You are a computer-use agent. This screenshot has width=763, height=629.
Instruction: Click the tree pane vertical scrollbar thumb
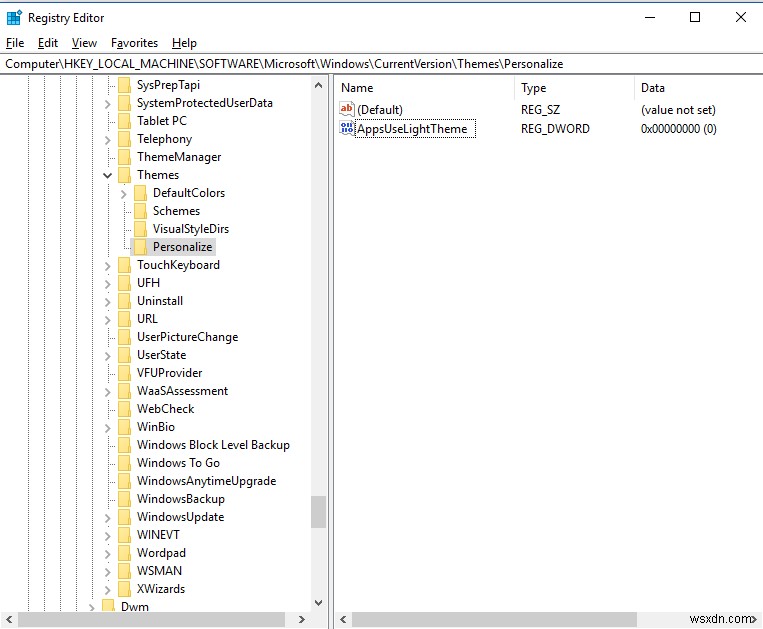click(x=319, y=512)
